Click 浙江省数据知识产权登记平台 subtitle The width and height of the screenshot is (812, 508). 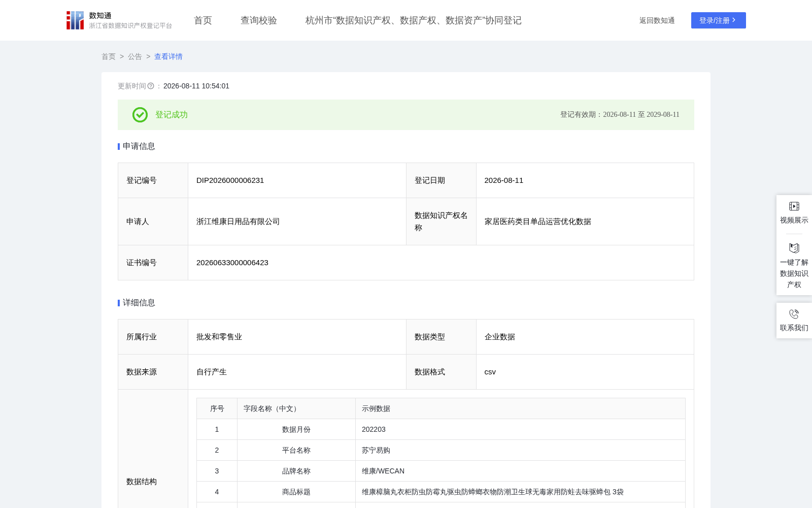[x=130, y=26]
